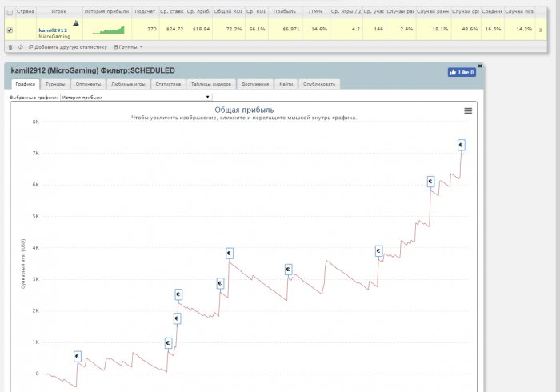The height and width of the screenshot is (392, 560).
Task: Click the average stake value $24.73
Action: 175,29
